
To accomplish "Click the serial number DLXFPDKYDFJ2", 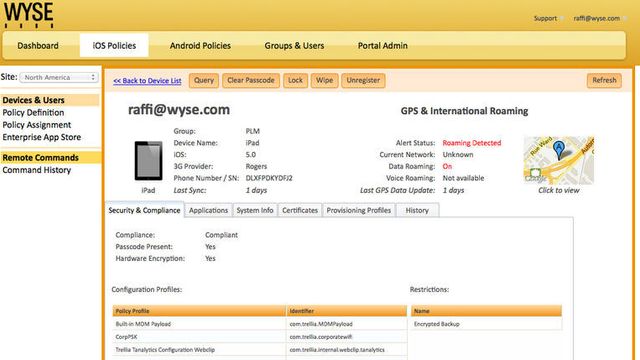I will [269, 178].
